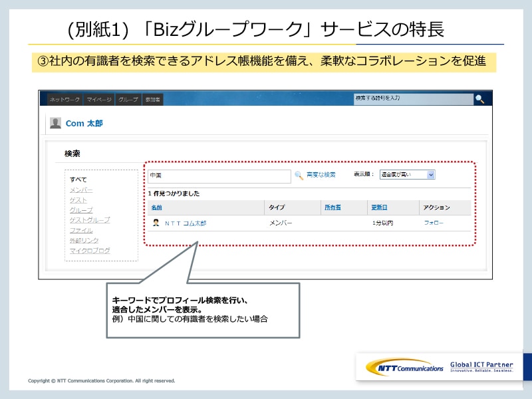Click the NTT Communications logo
The height and width of the screenshot is (399, 532).
pos(404,368)
